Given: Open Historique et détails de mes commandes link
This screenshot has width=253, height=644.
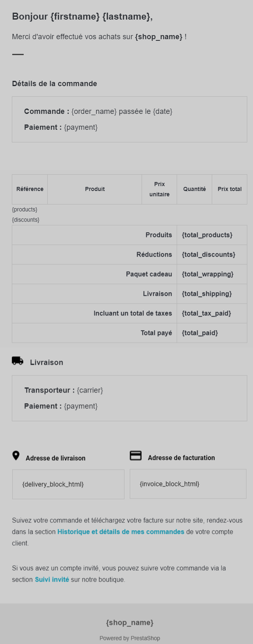Looking at the screenshot, I should click(x=121, y=532).
